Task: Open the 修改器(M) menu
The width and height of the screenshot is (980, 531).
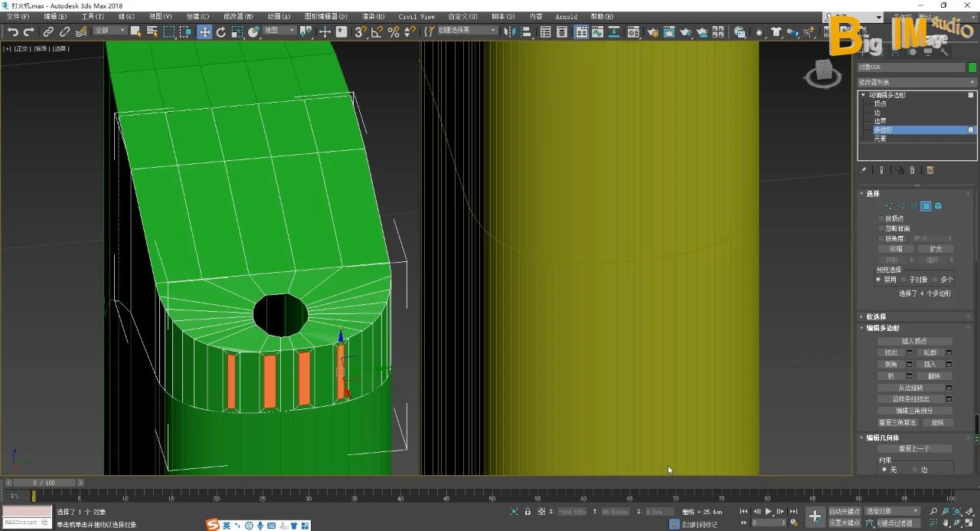Action: [x=238, y=16]
